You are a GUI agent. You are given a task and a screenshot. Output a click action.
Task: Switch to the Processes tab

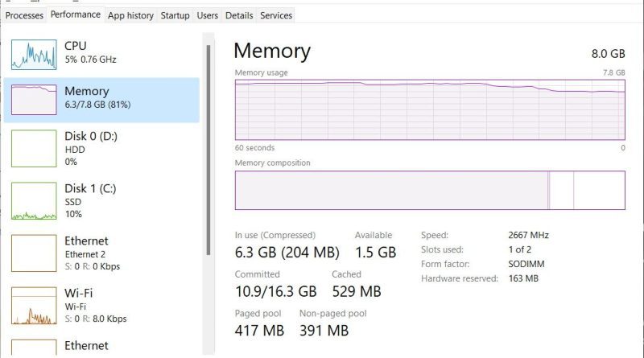[24, 15]
